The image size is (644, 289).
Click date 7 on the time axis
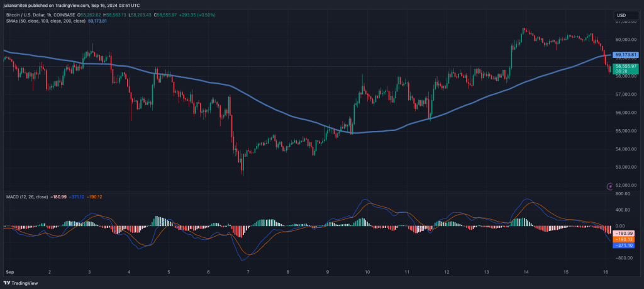click(248, 272)
